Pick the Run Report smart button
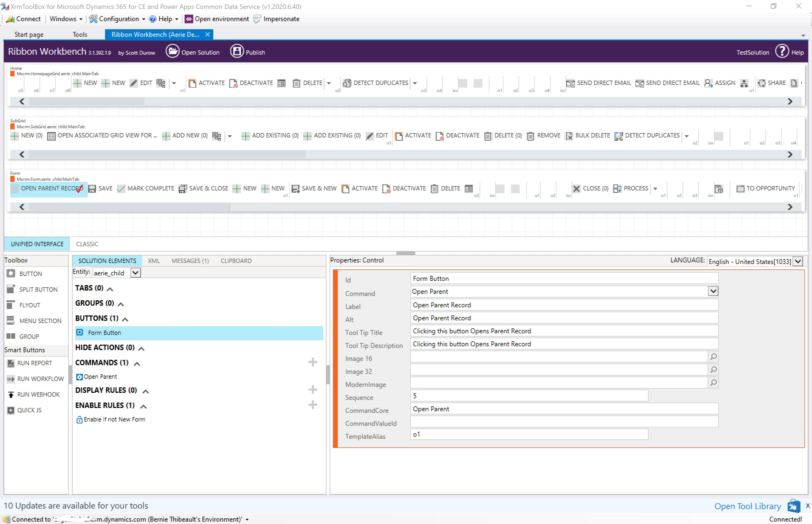Viewport: 812px width, 524px height. click(29, 363)
